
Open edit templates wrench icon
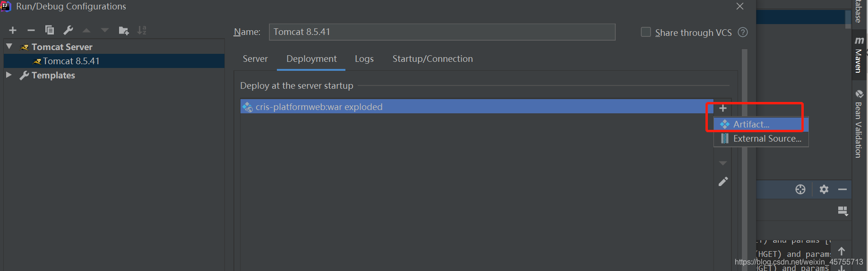pyautogui.click(x=69, y=30)
